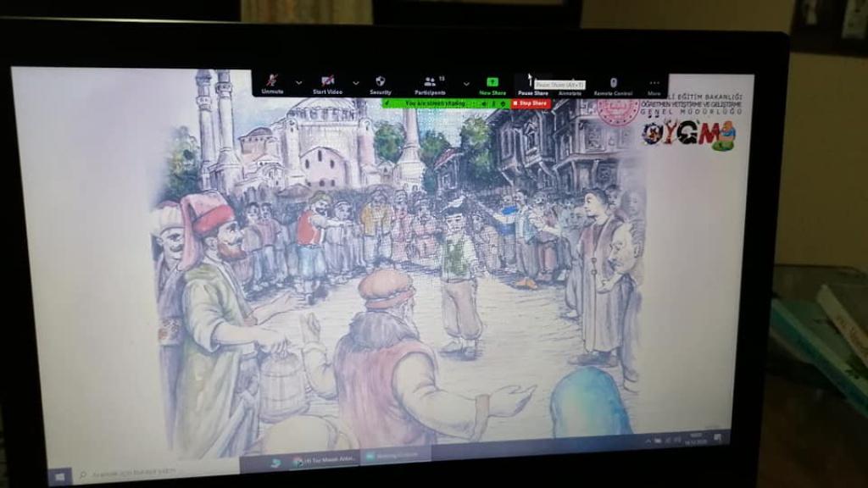Switch to the Chrome taskbar window

(325, 460)
